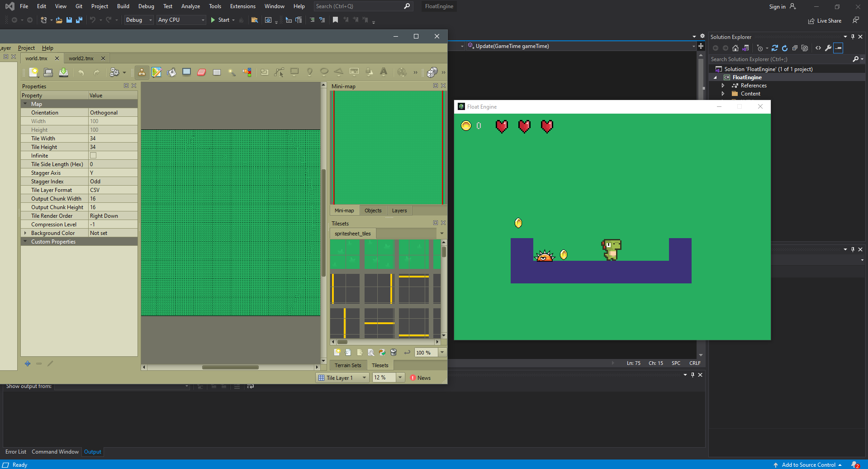
Task: Select the Rectangular Select tool
Action: pos(217,72)
